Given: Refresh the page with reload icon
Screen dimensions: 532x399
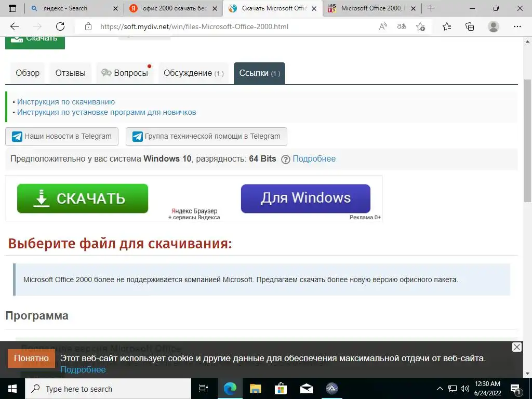Looking at the screenshot, I should (x=60, y=26).
